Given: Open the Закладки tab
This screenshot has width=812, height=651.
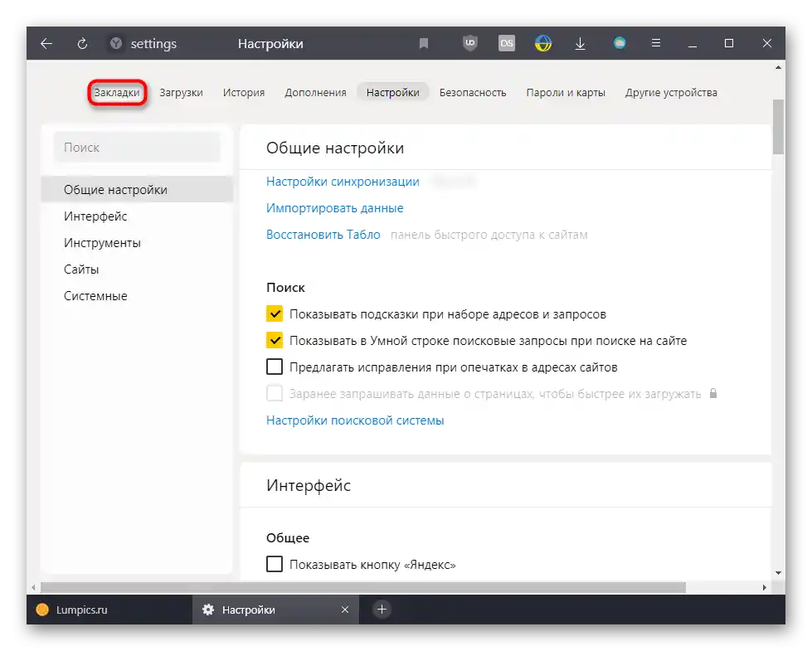Looking at the screenshot, I should coord(117,93).
